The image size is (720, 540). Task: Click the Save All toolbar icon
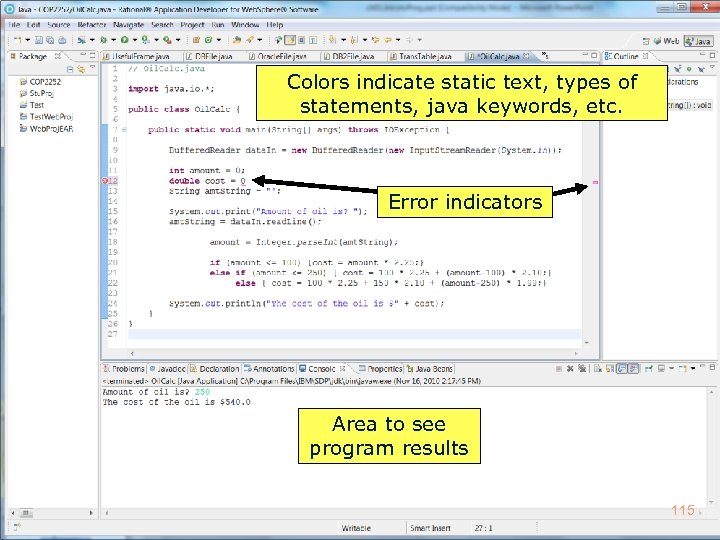click(x=50, y=40)
